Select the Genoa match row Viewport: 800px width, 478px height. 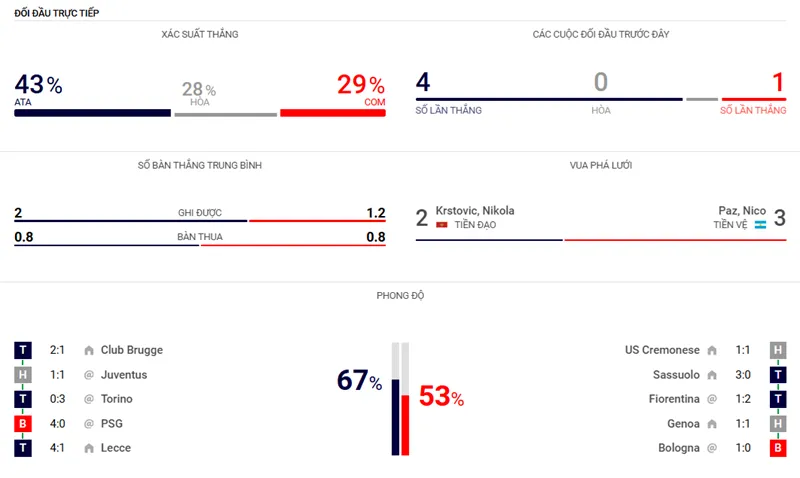[x=683, y=424]
